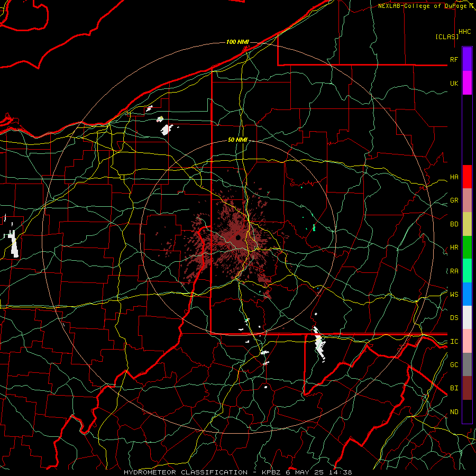Click the 'UK' legend label
The width and height of the screenshot is (476, 476).
tap(454, 83)
